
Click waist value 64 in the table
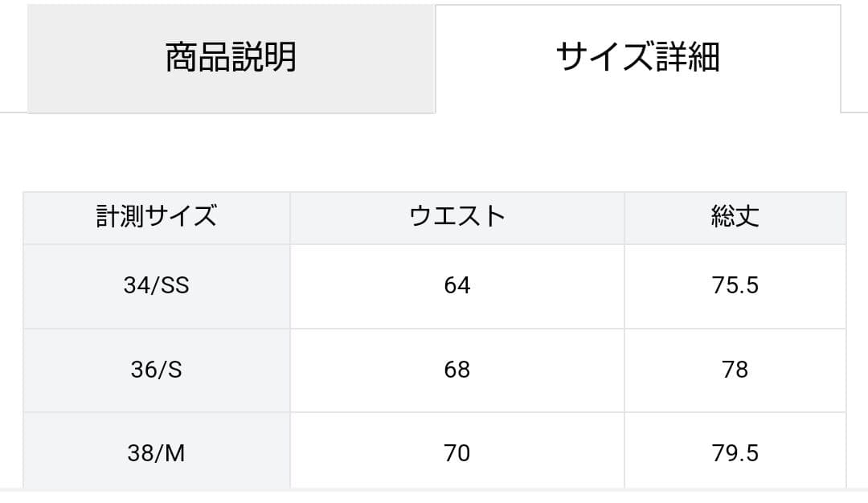(457, 285)
